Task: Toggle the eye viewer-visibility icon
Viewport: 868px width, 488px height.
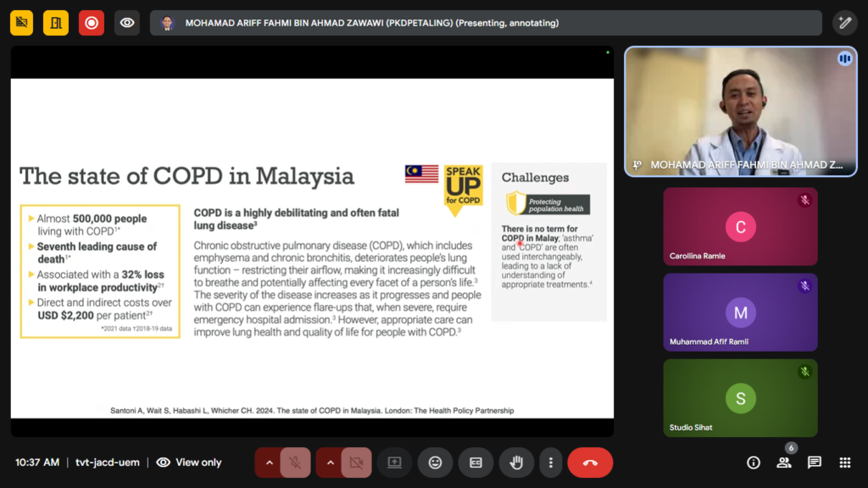Action: (127, 23)
